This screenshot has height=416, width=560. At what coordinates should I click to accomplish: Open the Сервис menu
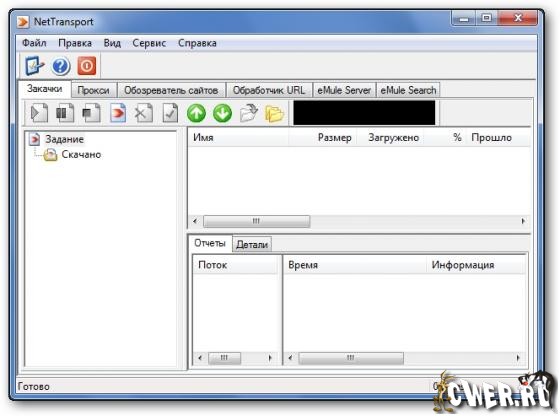click(x=149, y=43)
